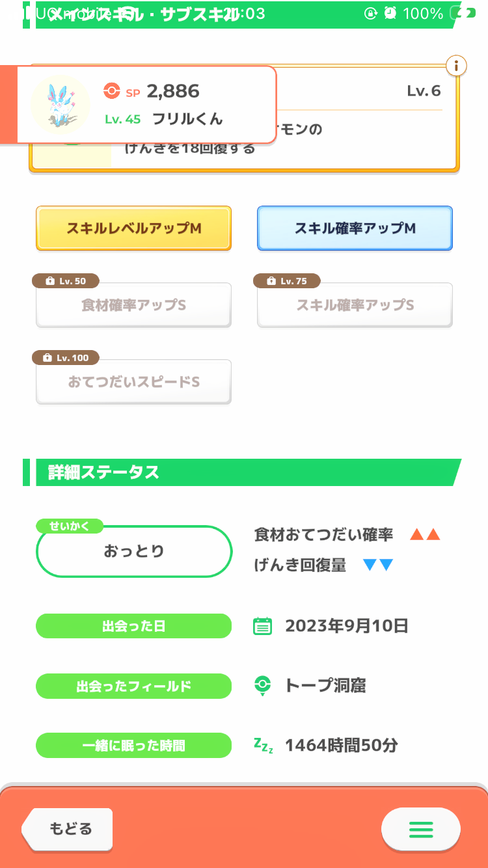Tap the Zzz sleep icon
The width and height of the screenshot is (488, 868).
(263, 746)
